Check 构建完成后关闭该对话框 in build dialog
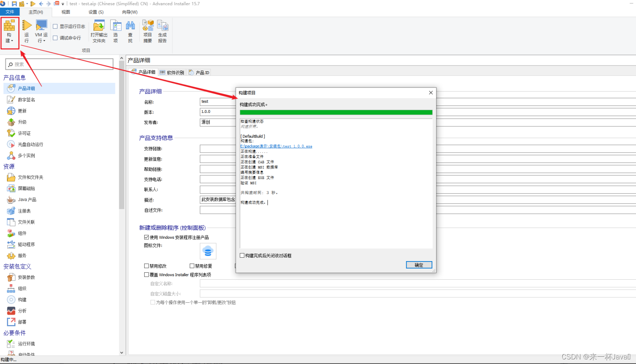 coord(242,255)
